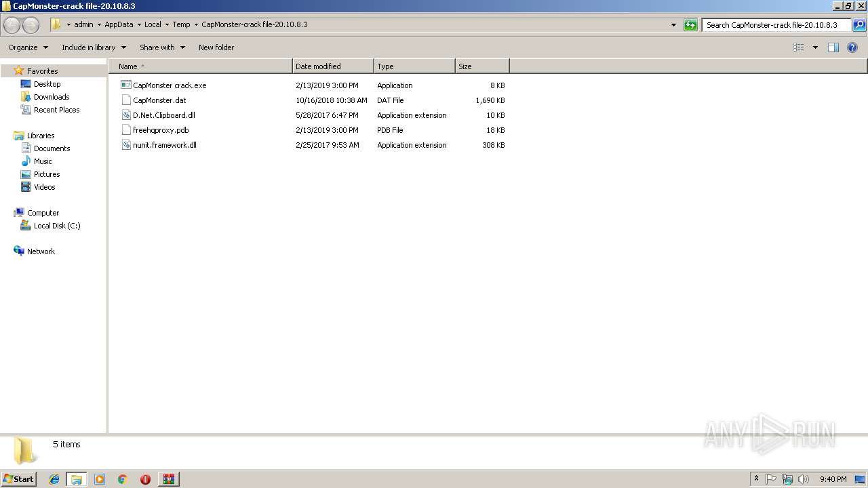Select the nunit.framework.dll file icon

coord(125,145)
